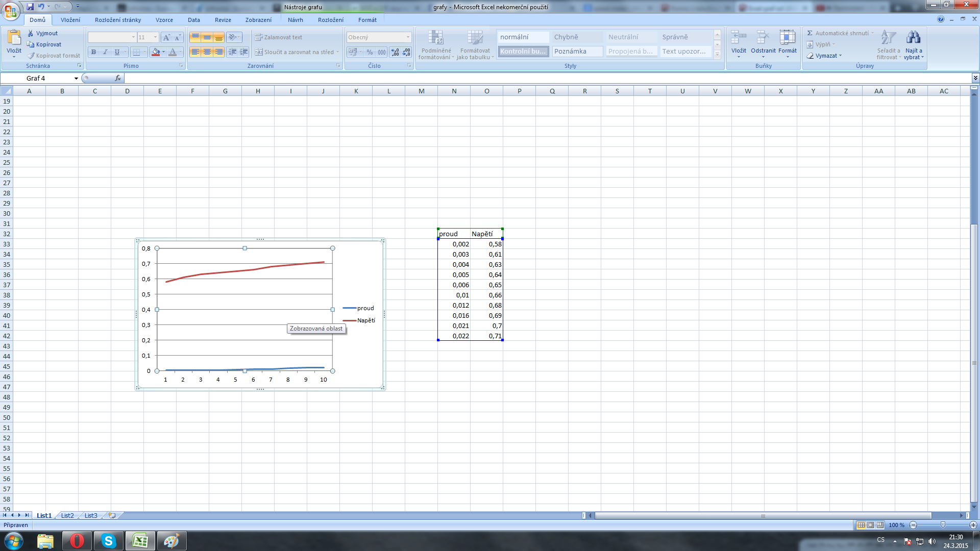Open the Name Box dropdown for Graf 4
980x551 pixels.
pyautogui.click(x=76, y=78)
